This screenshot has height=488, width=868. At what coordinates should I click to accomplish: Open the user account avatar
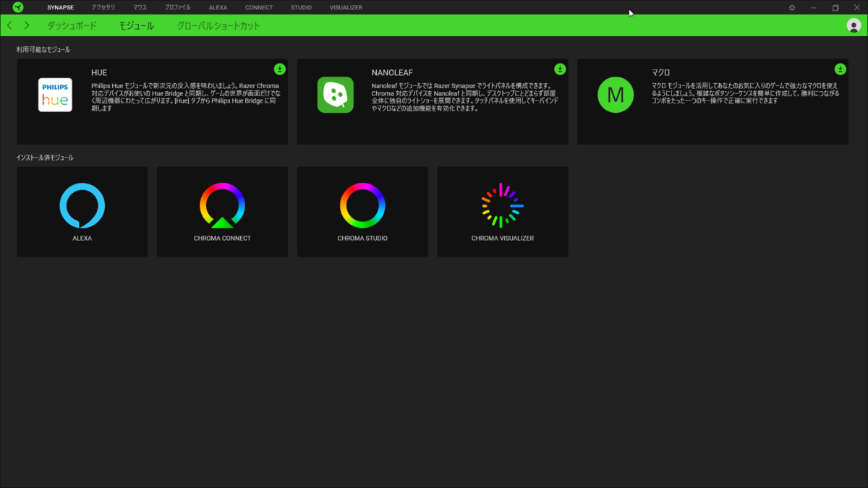point(853,25)
